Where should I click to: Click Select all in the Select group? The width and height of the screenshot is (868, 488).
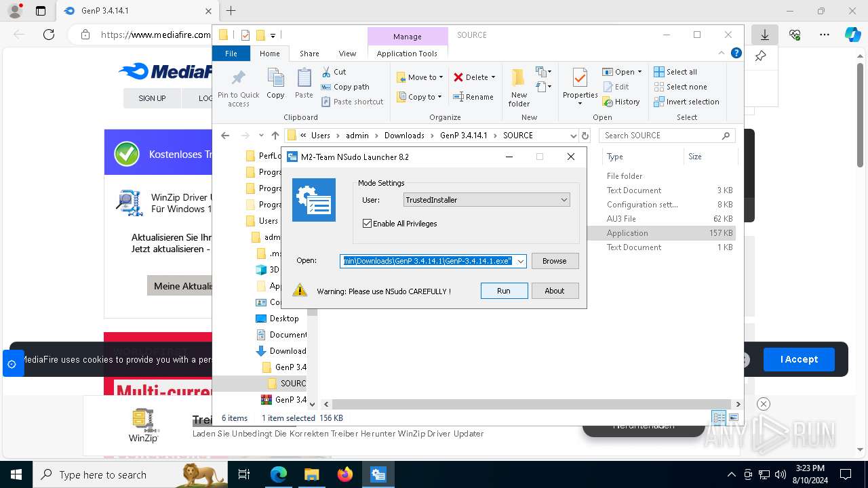point(675,72)
